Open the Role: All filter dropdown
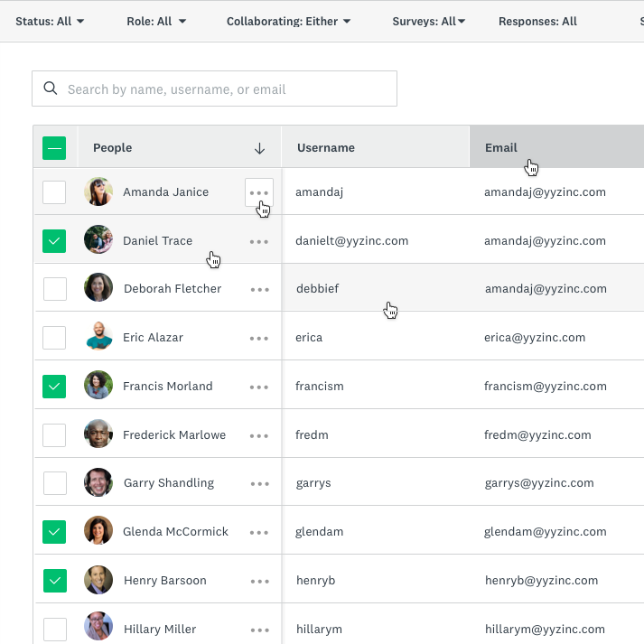644x644 pixels. pyautogui.click(x=156, y=22)
